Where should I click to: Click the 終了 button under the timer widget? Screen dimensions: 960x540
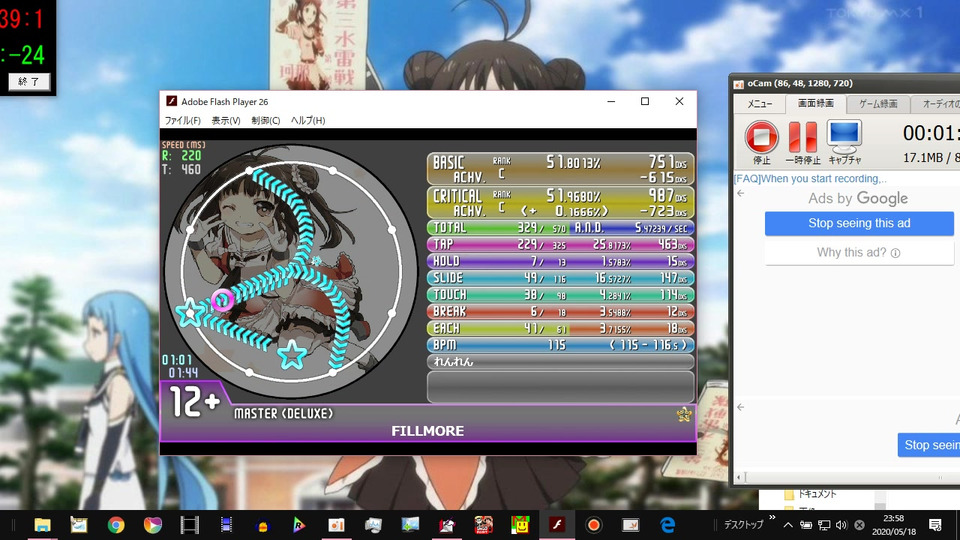coord(29,81)
